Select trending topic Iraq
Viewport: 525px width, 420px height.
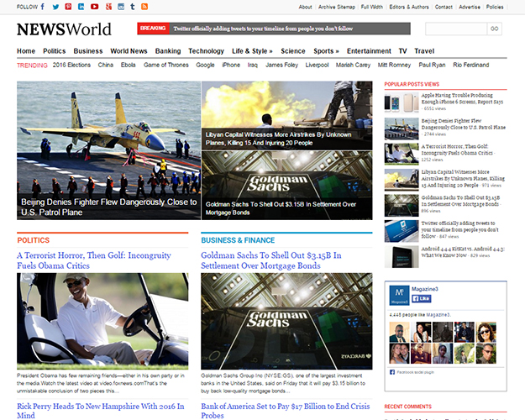coord(253,65)
